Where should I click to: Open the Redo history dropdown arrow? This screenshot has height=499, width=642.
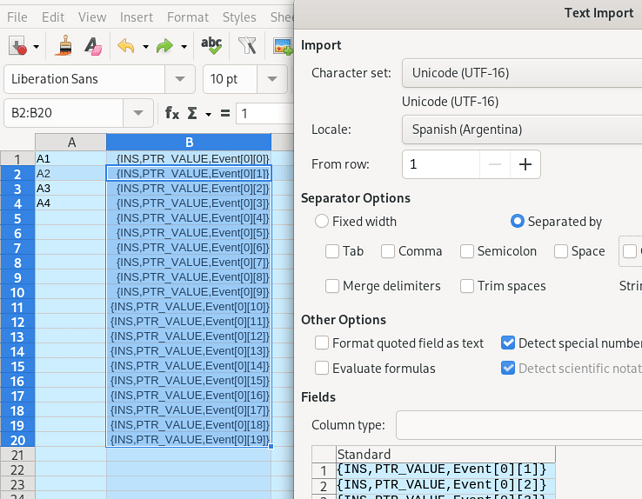pyautogui.click(x=184, y=47)
